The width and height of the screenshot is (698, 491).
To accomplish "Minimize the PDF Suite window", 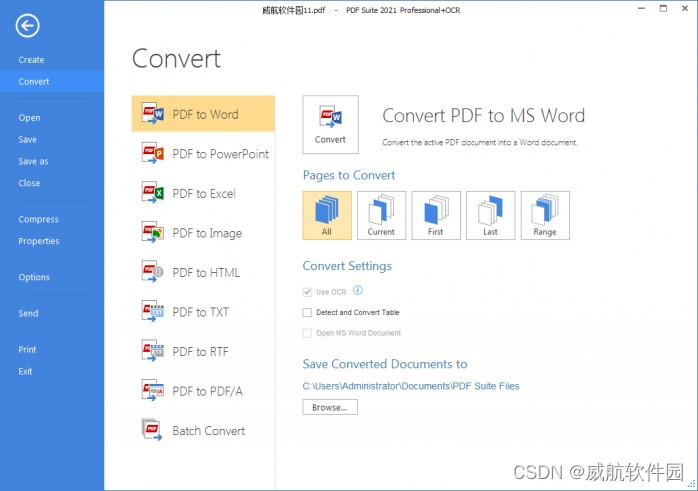I will [x=641, y=8].
